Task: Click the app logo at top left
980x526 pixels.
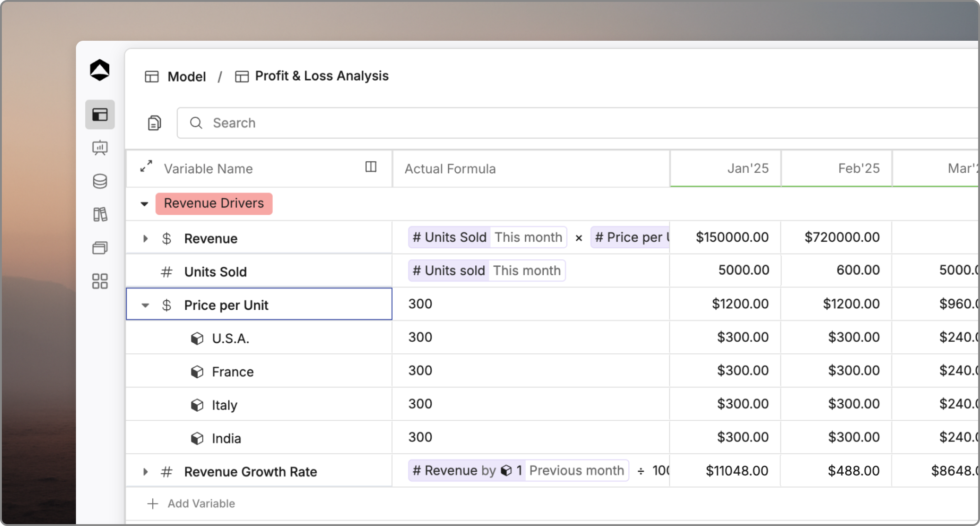Action: pyautogui.click(x=100, y=70)
